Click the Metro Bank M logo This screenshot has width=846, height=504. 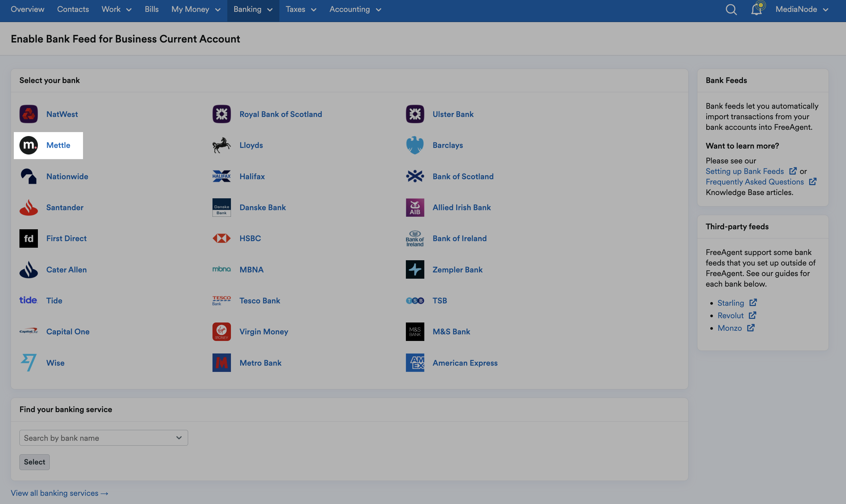pos(221,363)
